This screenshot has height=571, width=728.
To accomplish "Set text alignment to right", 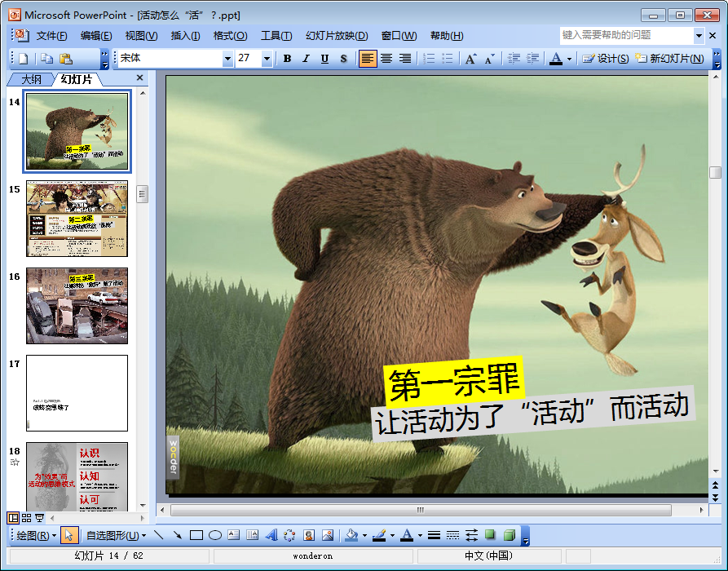I will pyautogui.click(x=405, y=59).
